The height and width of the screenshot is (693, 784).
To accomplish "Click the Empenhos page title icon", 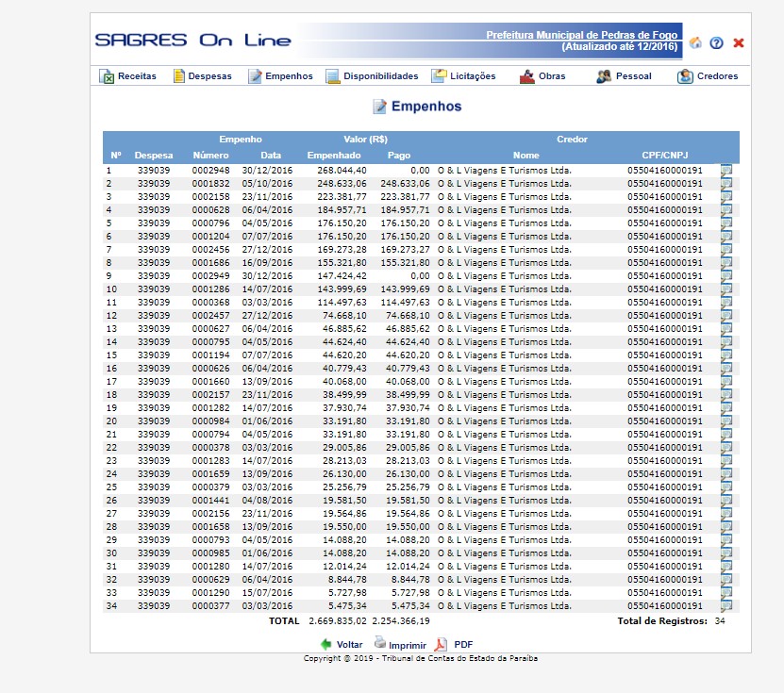I will coord(379,107).
